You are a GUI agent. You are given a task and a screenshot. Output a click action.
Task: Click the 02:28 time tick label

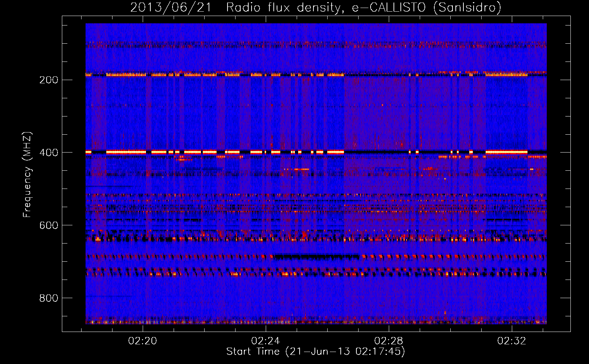tap(389, 341)
